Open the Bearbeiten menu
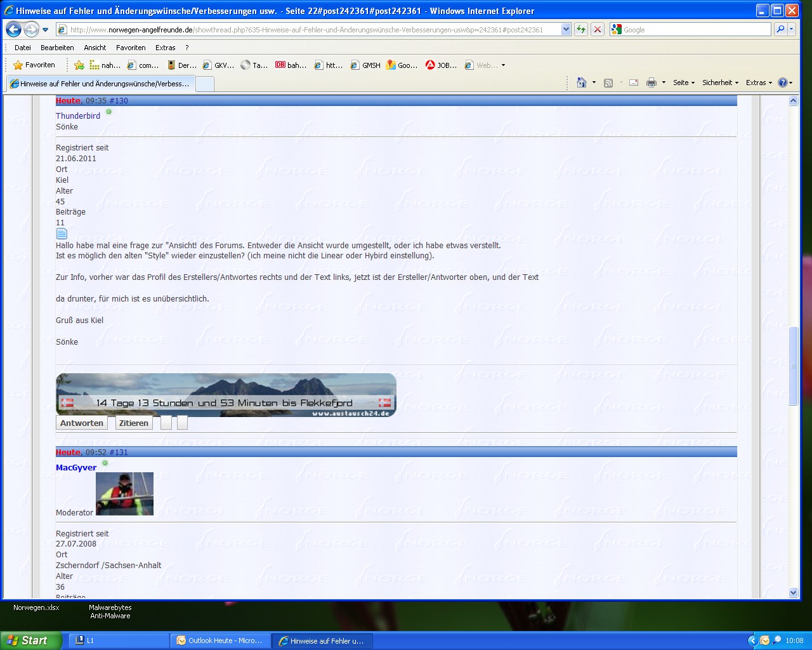This screenshot has height=650, width=812. tap(57, 48)
